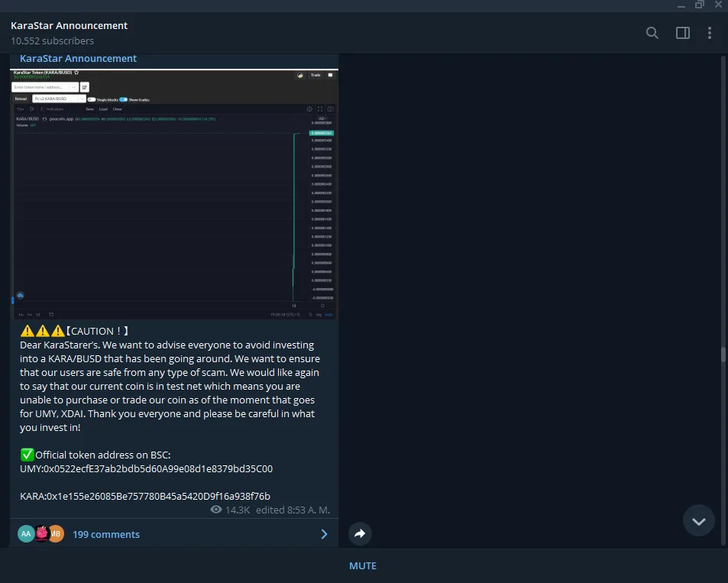The width and height of the screenshot is (728, 583).
Task: Click the UMY token address text
Action: (146, 468)
